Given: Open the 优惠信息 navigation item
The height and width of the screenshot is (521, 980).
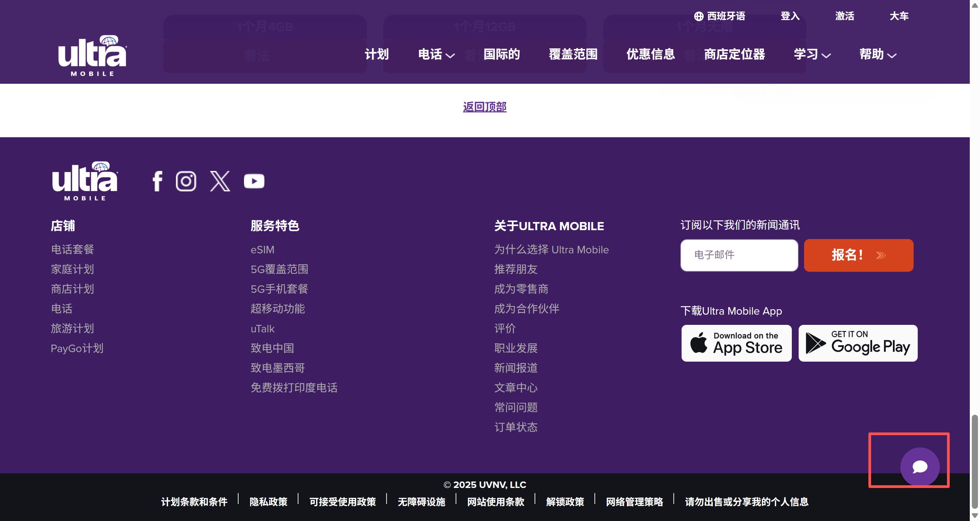Looking at the screenshot, I should click(651, 54).
